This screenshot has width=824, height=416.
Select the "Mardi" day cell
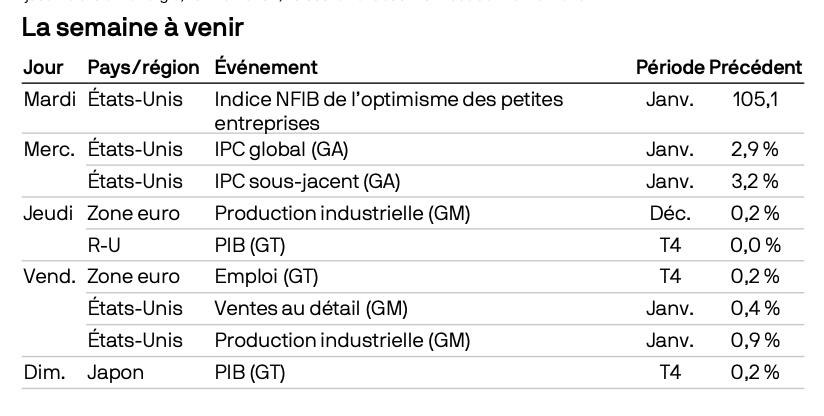pos(48,100)
